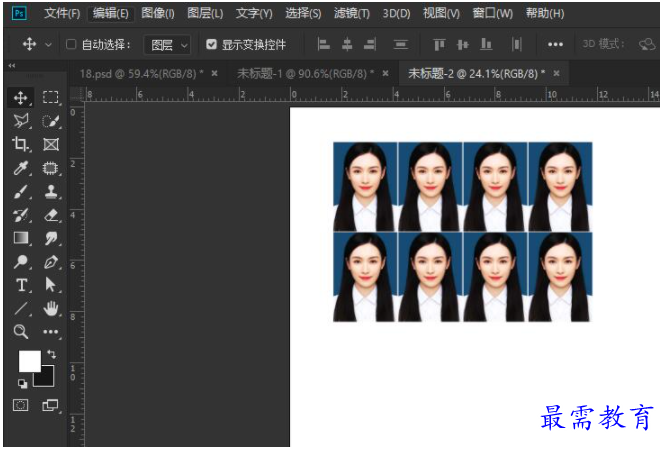662x449 pixels.
Task: Open the 帮助(H) menu
Action: 545,14
